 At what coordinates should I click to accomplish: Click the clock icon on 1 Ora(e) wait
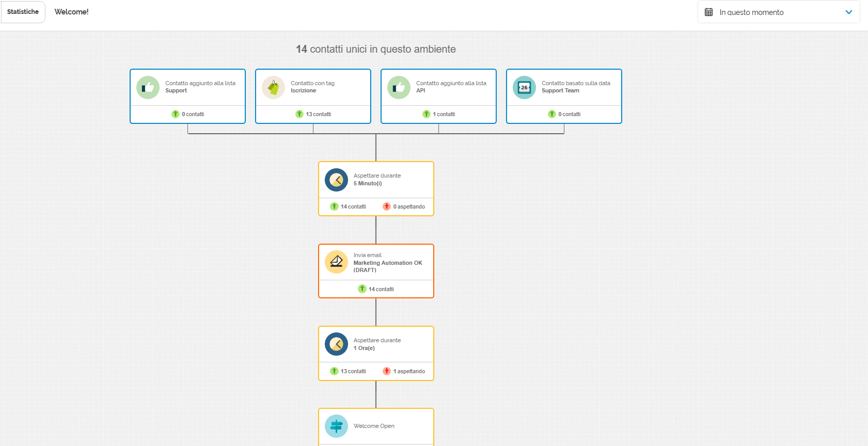pyautogui.click(x=336, y=344)
